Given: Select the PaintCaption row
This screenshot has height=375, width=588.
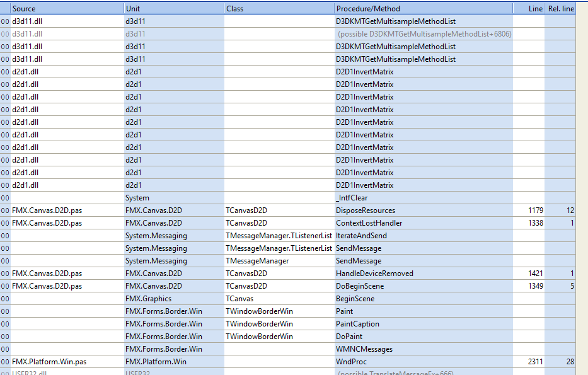Looking at the screenshot, I should point(287,324).
